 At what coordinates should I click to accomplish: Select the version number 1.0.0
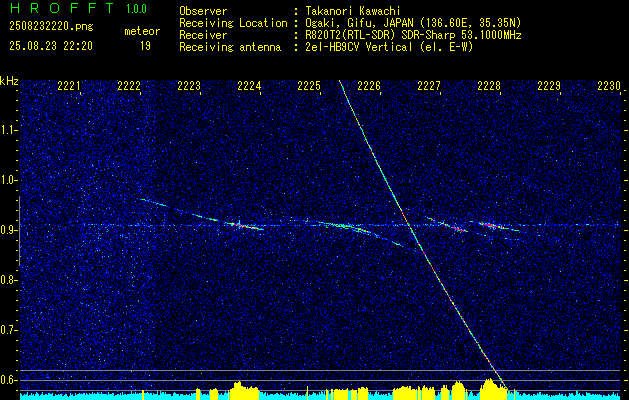(x=136, y=8)
